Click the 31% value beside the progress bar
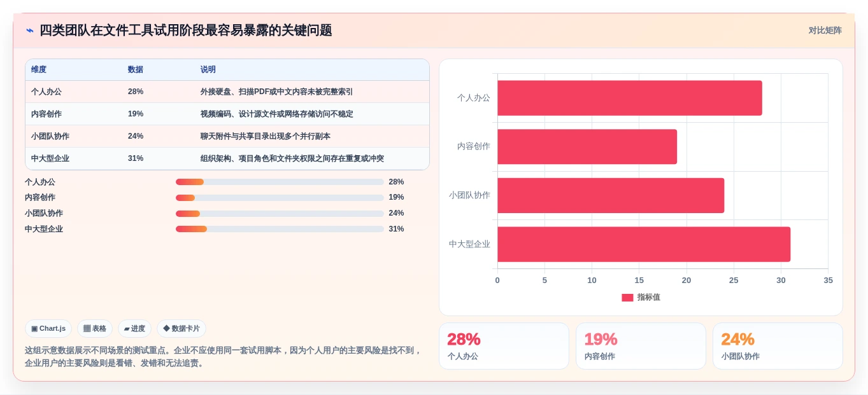The width and height of the screenshot is (868, 395). 396,229
